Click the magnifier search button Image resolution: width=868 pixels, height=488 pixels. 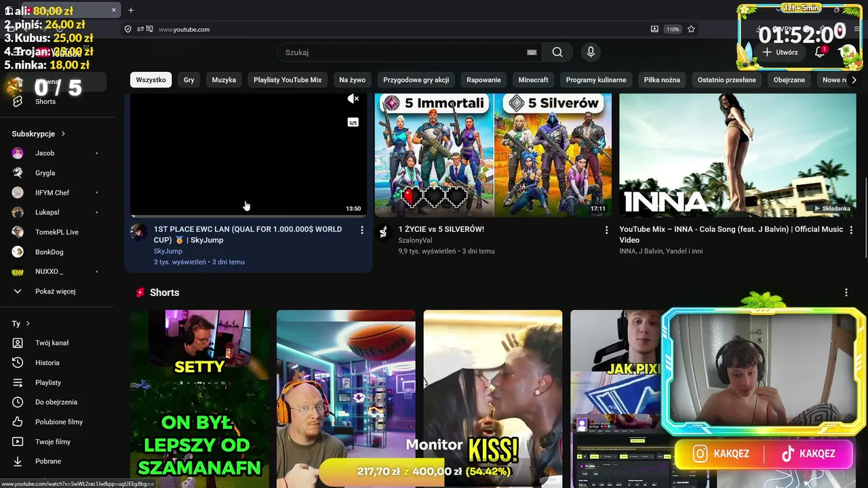click(x=557, y=52)
